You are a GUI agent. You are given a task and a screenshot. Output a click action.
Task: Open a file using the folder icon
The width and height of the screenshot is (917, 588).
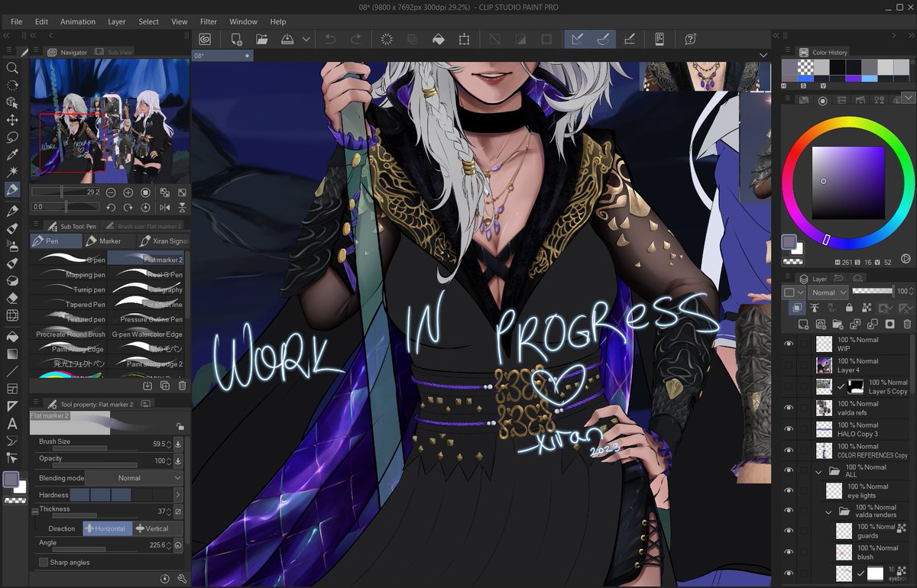262,39
